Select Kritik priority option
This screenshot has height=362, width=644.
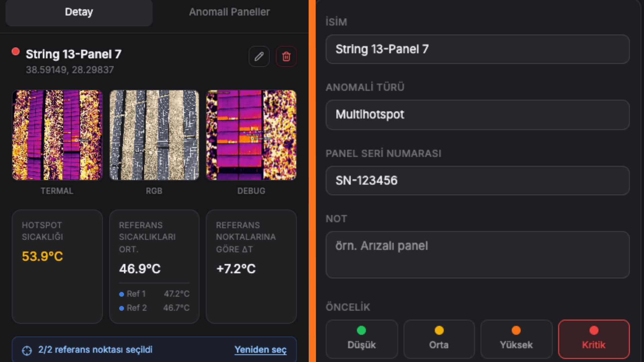coord(594,339)
